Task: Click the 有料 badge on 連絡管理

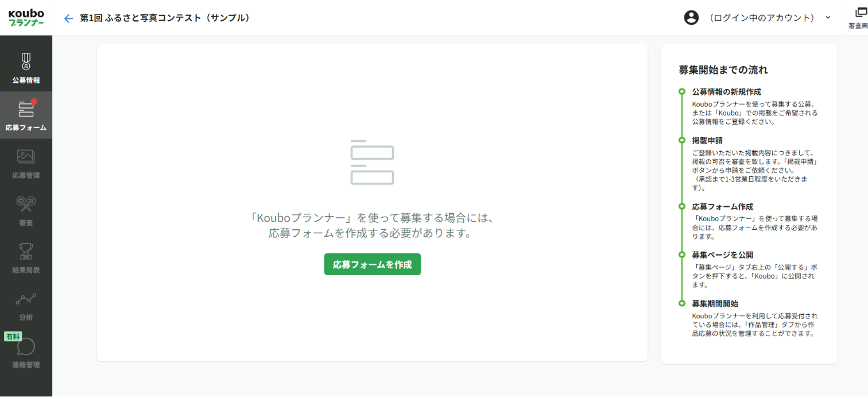Action: (x=13, y=337)
